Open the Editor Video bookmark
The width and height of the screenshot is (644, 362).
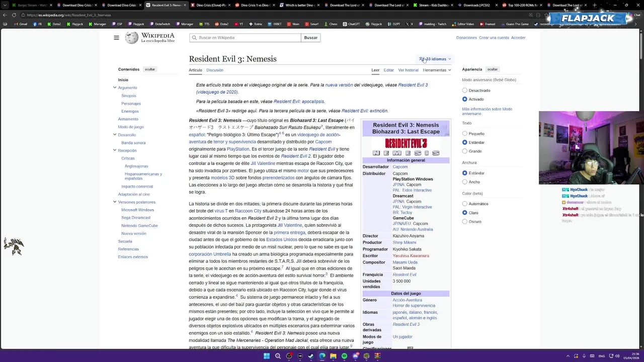click(463, 24)
